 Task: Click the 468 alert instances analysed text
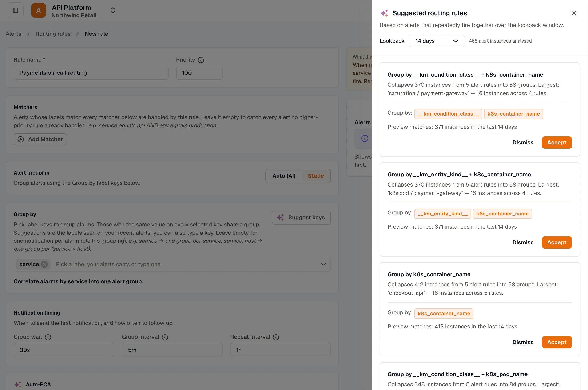(x=500, y=41)
